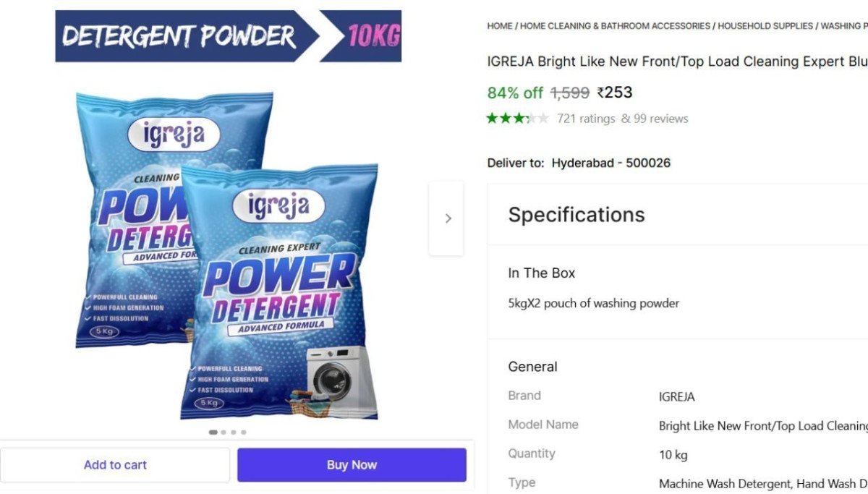Click the green star rating icons

point(518,119)
